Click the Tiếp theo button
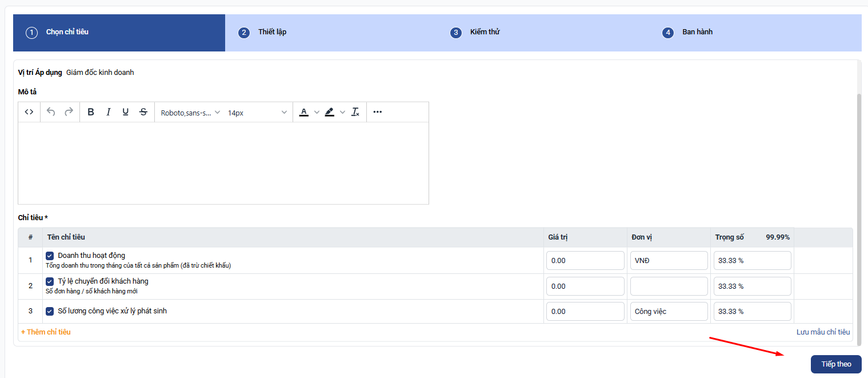868x378 pixels. click(835, 364)
